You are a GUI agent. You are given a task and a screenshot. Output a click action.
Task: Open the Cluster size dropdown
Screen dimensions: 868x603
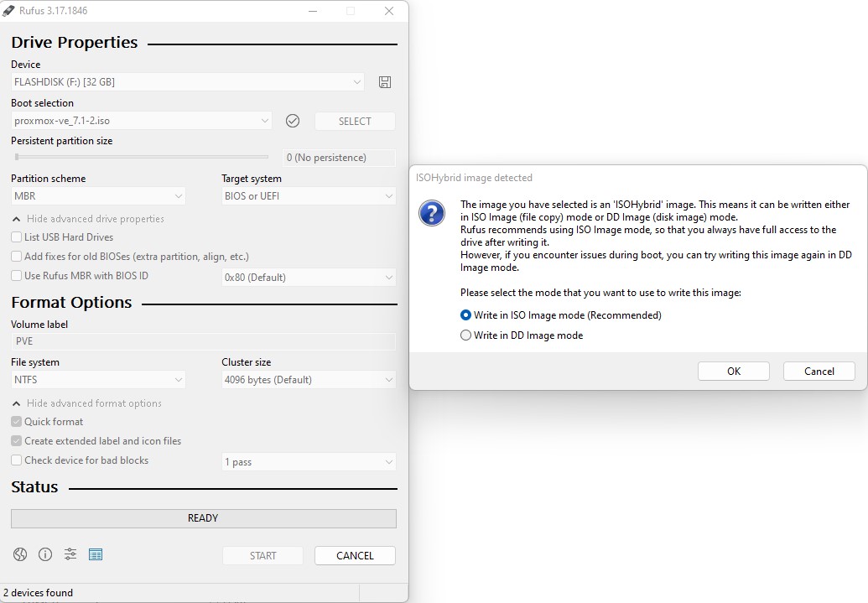(x=309, y=380)
